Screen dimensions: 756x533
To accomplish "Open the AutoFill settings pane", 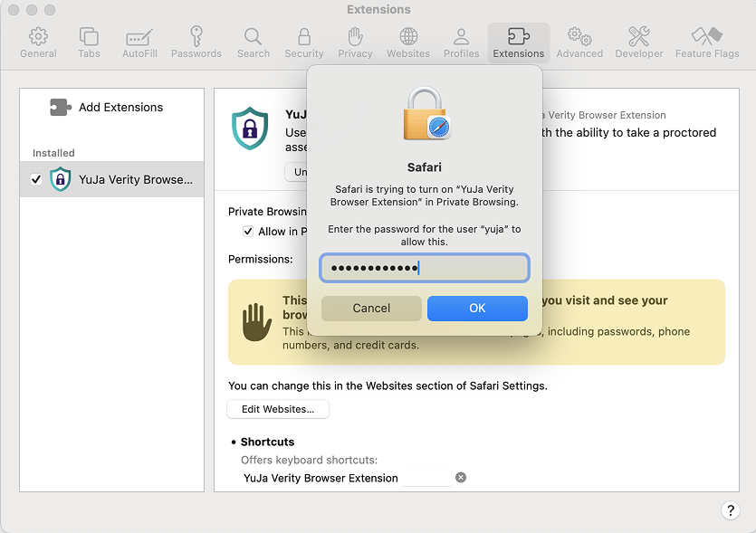I will [139, 43].
